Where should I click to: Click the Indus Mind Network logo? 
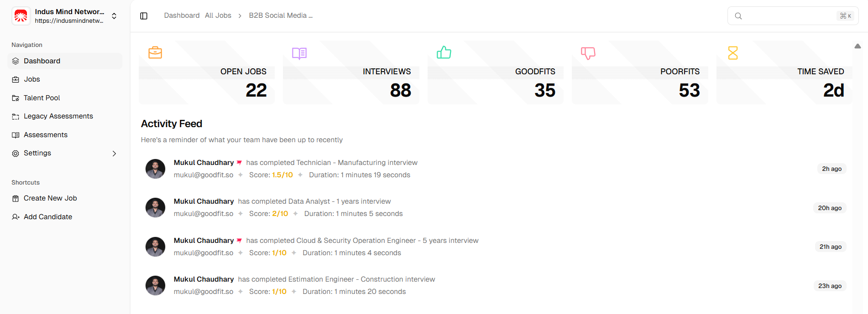click(x=21, y=16)
